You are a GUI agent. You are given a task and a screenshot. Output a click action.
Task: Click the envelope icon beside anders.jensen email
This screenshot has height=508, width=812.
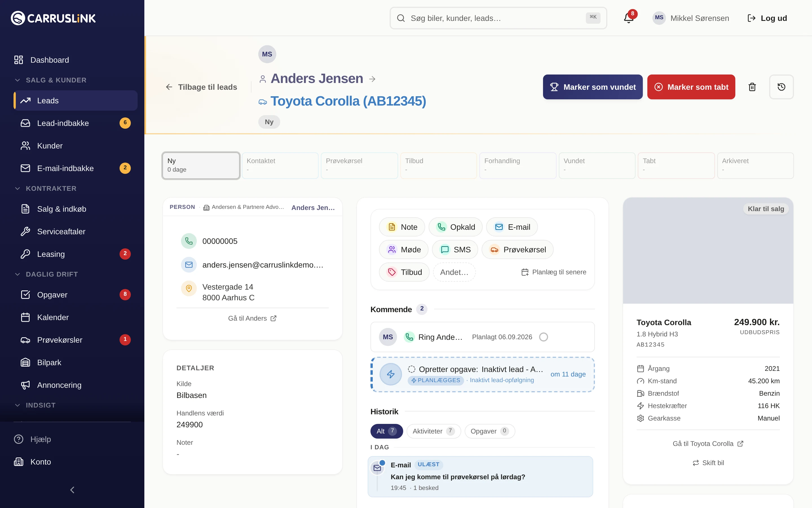click(x=189, y=265)
